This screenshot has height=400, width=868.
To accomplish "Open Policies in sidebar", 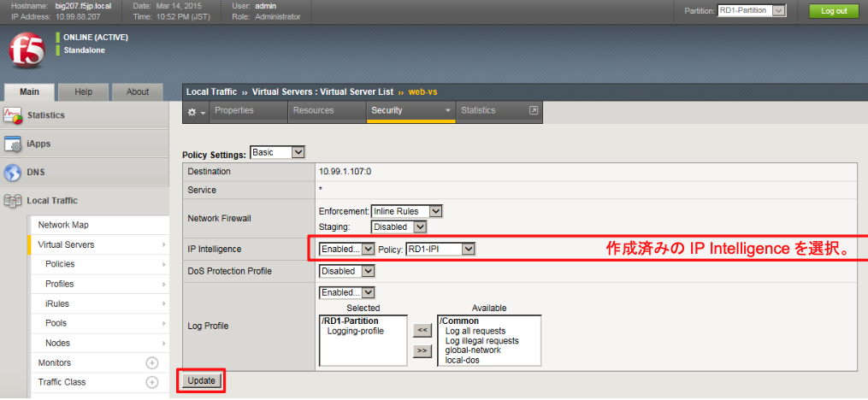I will (60, 264).
